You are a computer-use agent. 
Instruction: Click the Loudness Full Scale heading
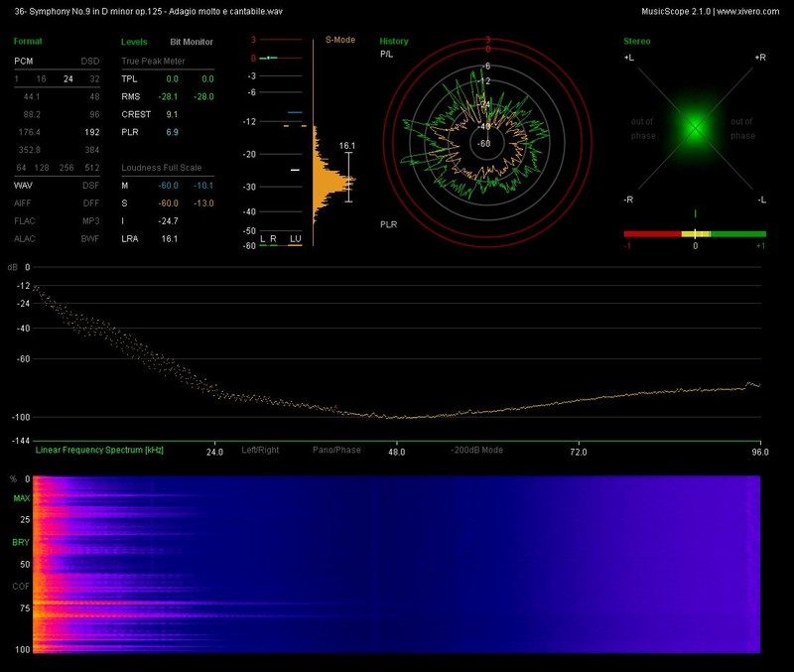click(x=162, y=168)
